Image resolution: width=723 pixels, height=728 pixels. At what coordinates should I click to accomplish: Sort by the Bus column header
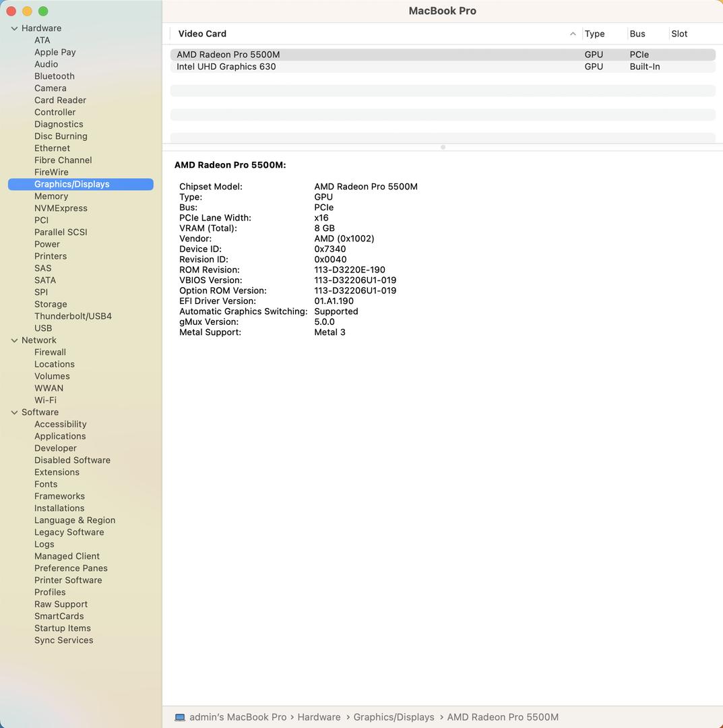637,34
